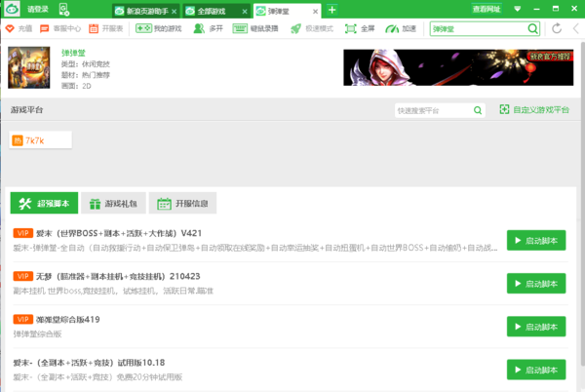This screenshot has width=585, height=392.
Task: Open the title bar dropdown menu arrow
Action: (x=517, y=9)
